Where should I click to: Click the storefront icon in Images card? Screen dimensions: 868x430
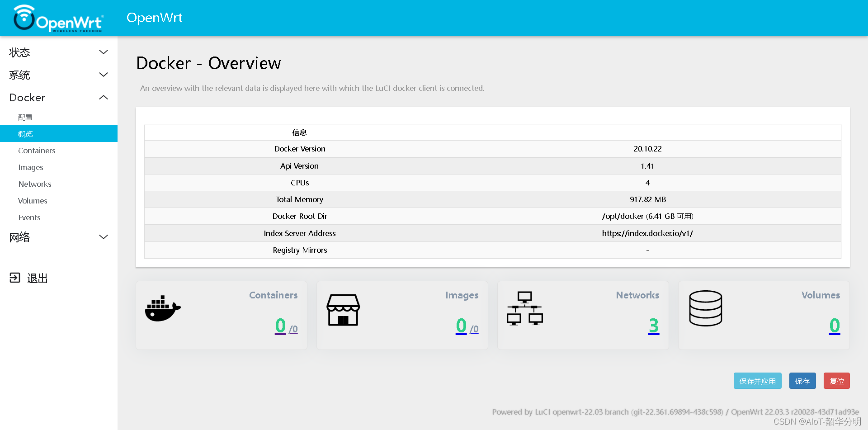click(343, 310)
